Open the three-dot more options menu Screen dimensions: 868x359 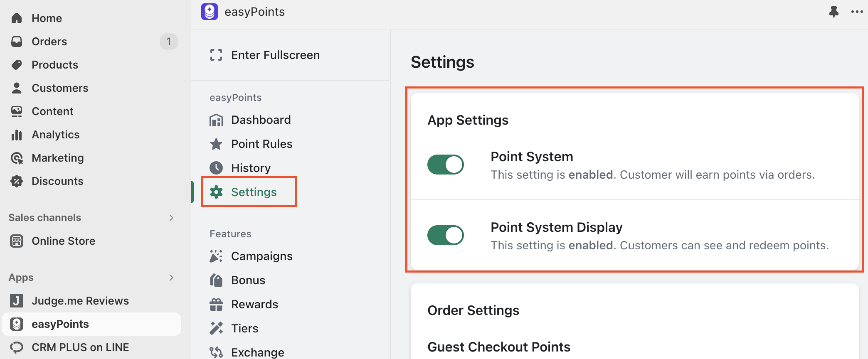pyautogui.click(x=857, y=12)
